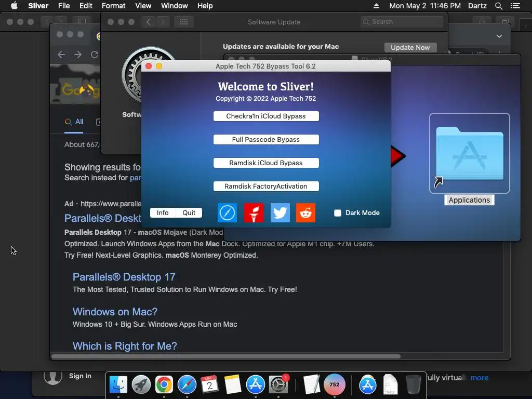This screenshot has width=532, height=399.
Task: Open Spotlight search in menu bar
Action: pyautogui.click(x=499, y=6)
